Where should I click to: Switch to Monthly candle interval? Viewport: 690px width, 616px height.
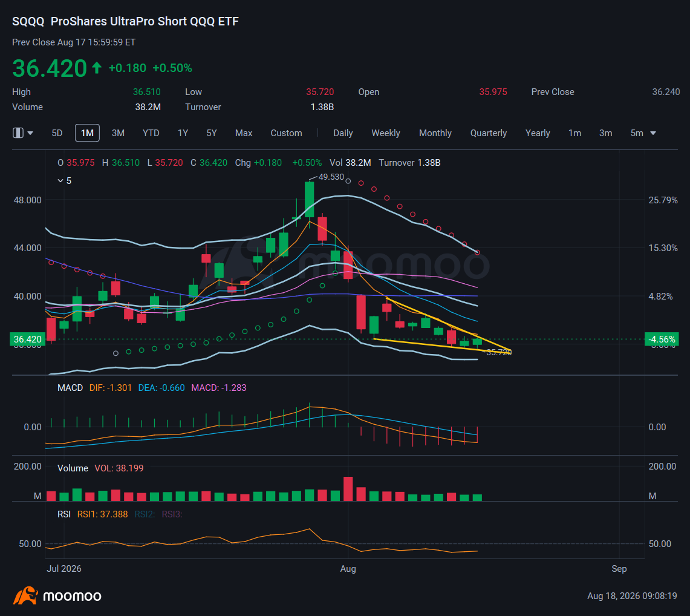435,133
